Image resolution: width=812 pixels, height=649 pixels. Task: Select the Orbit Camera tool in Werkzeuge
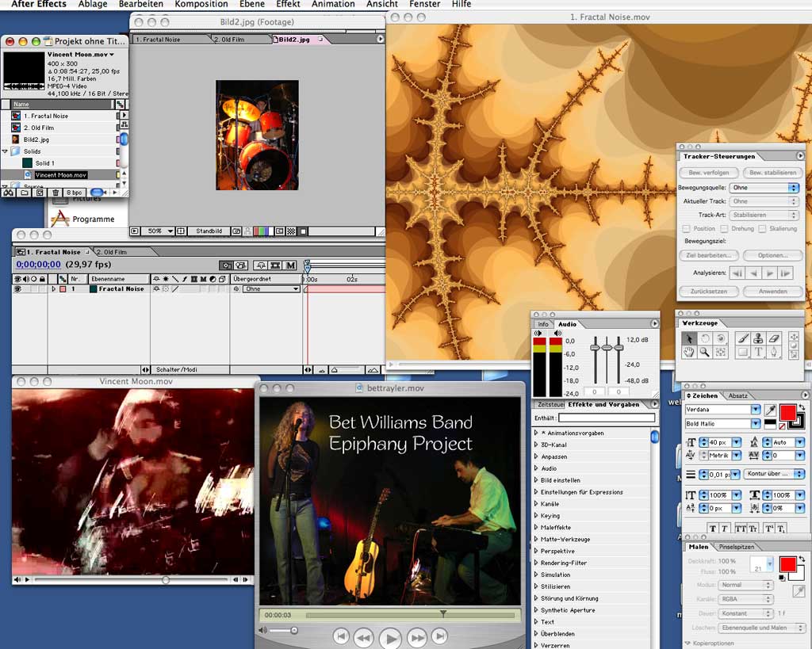pyautogui.click(x=720, y=338)
